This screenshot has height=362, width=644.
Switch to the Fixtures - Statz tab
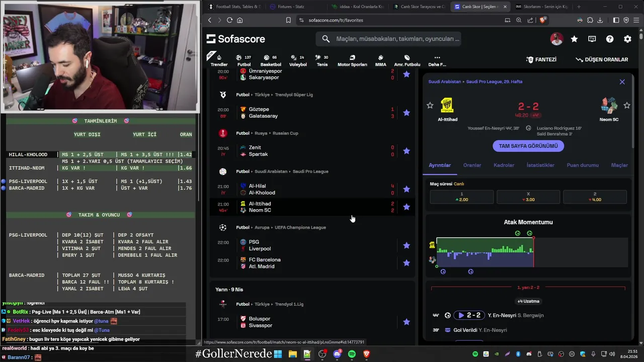(x=292, y=7)
